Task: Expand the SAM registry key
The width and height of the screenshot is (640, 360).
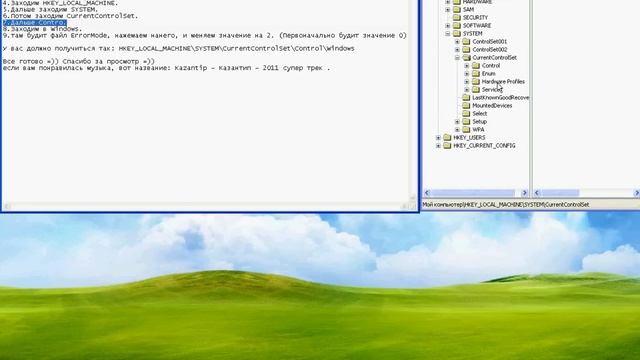Action: tap(448, 9)
